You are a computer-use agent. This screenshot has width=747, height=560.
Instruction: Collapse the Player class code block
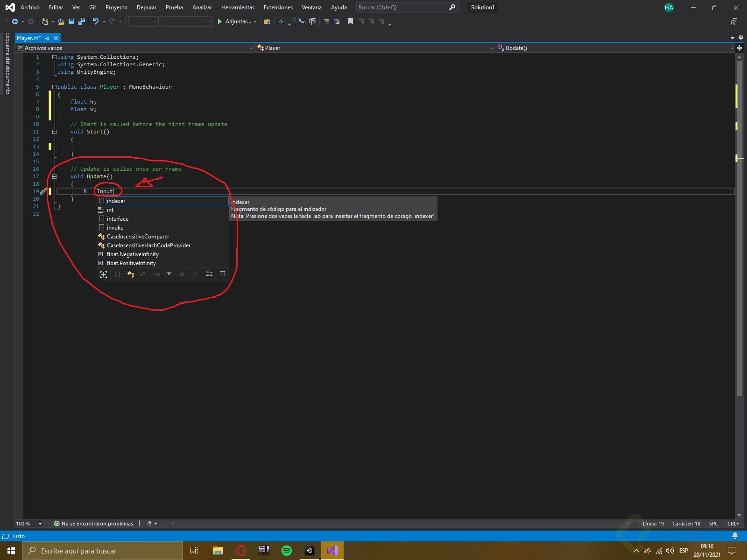click(54, 87)
